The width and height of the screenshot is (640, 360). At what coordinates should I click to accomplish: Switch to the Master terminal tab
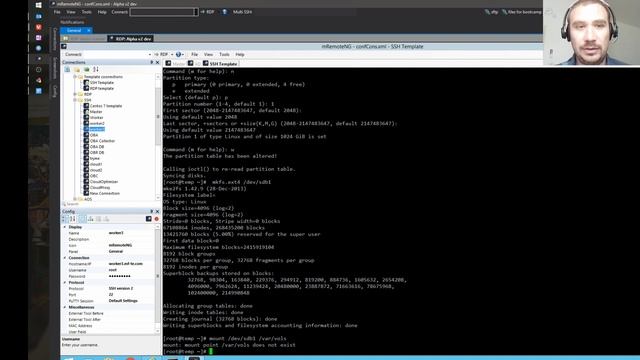click(176, 64)
